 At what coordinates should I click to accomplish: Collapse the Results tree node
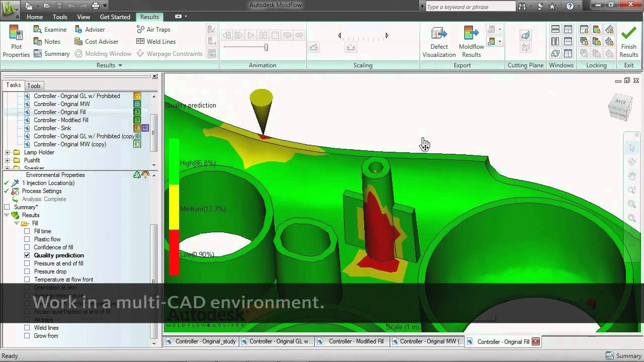pos(7,215)
